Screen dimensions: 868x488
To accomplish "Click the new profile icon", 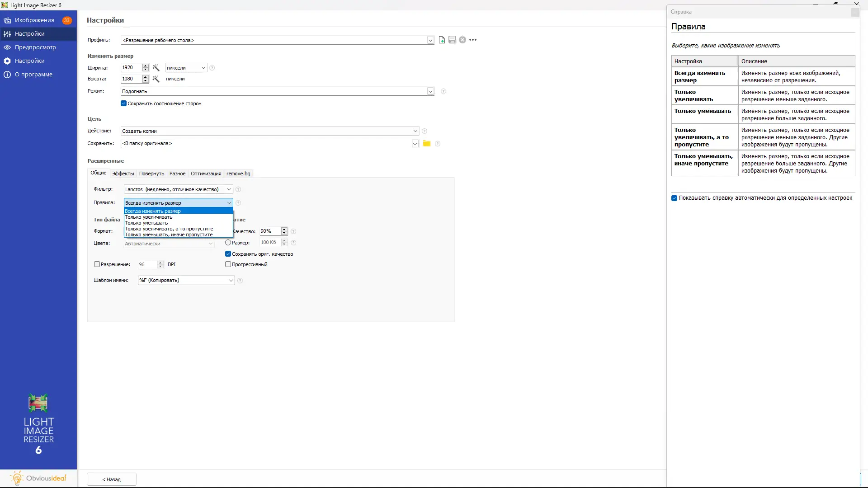I will pos(442,40).
